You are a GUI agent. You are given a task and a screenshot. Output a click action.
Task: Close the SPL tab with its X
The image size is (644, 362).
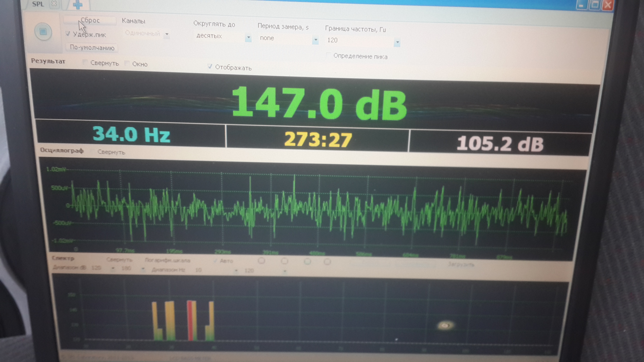54,4
